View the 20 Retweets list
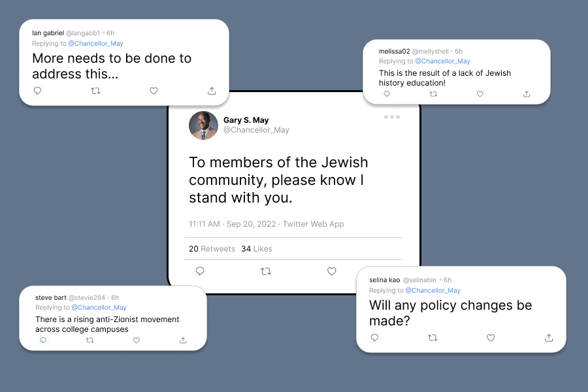This screenshot has height=392, width=588. (212, 249)
